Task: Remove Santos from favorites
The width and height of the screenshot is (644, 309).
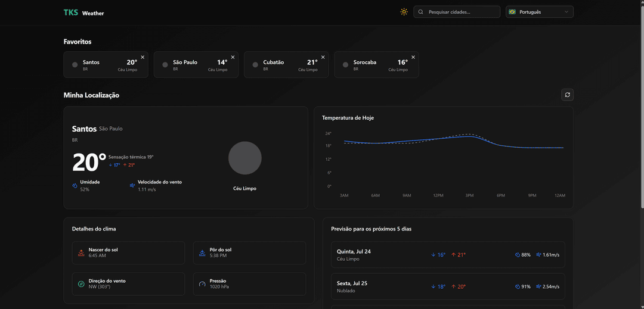Action: pyautogui.click(x=143, y=57)
